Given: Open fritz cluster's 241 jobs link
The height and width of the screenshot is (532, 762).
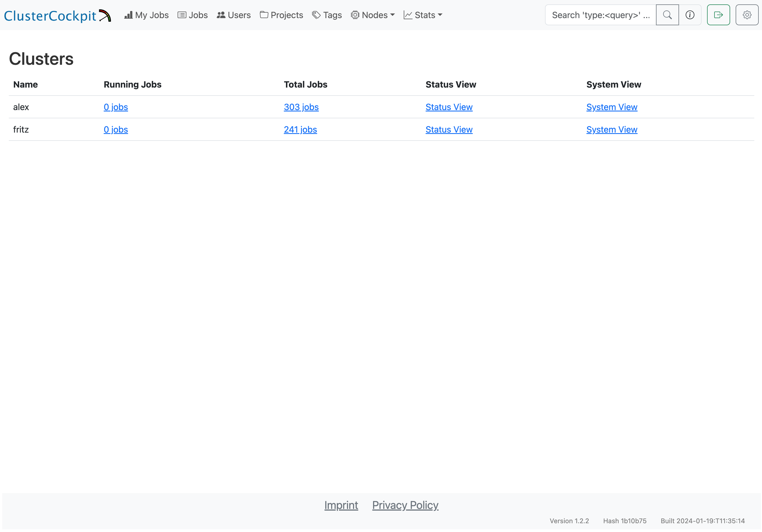Looking at the screenshot, I should click(x=300, y=130).
